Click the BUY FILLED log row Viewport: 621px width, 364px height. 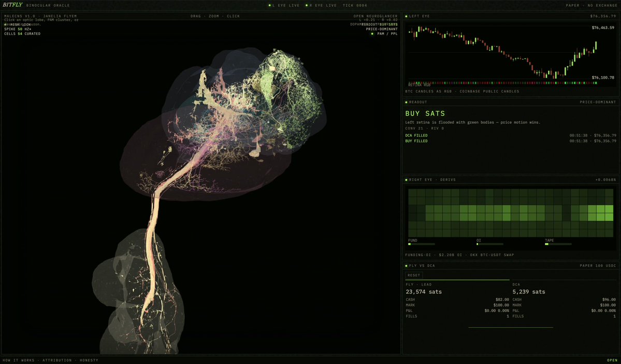tap(511, 141)
